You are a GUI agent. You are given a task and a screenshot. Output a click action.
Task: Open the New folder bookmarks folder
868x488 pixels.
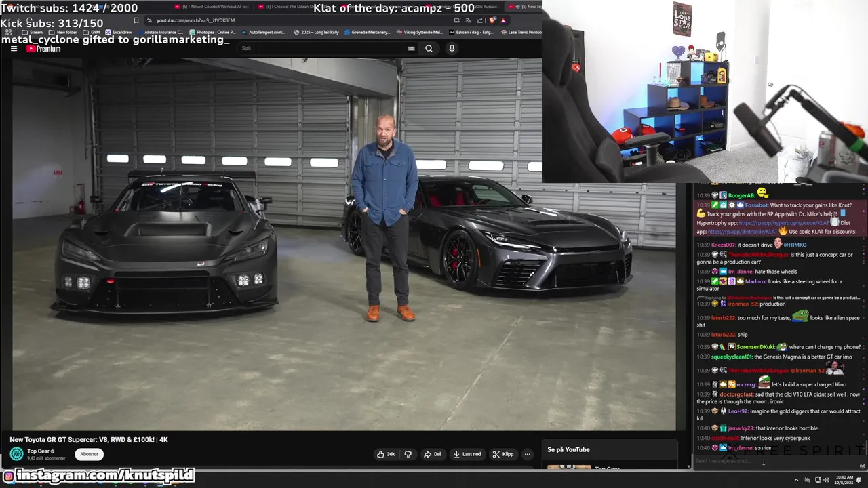click(x=63, y=32)
